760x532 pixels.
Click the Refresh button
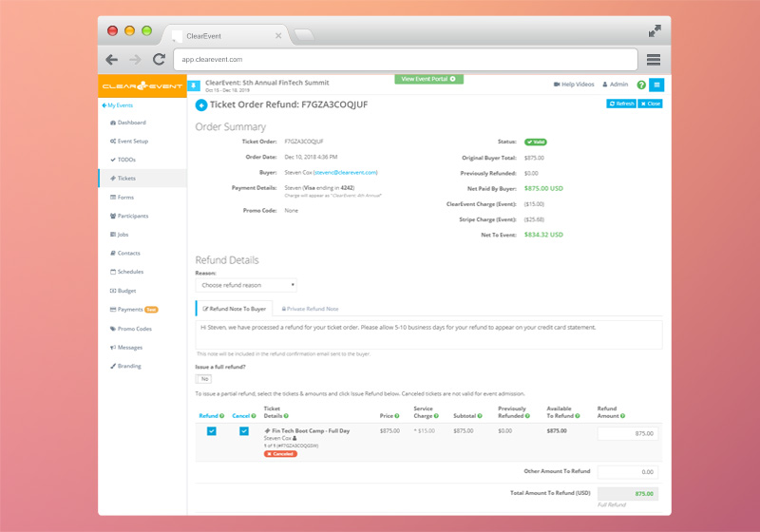click(621, 104)
